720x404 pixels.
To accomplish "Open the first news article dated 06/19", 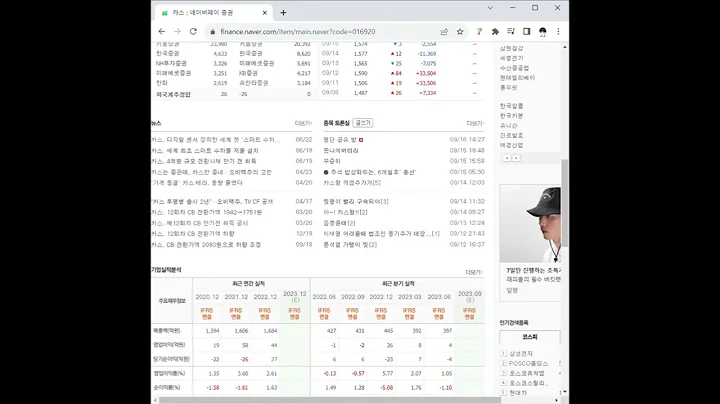I will 205,151.
